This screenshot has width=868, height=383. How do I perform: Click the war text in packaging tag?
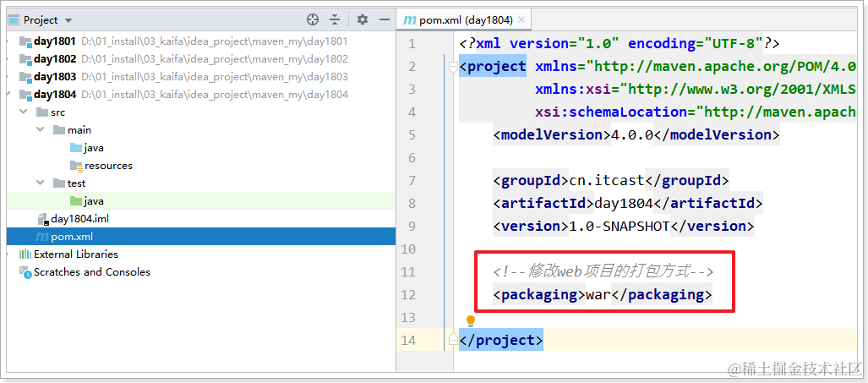click(x=598, y=294)
